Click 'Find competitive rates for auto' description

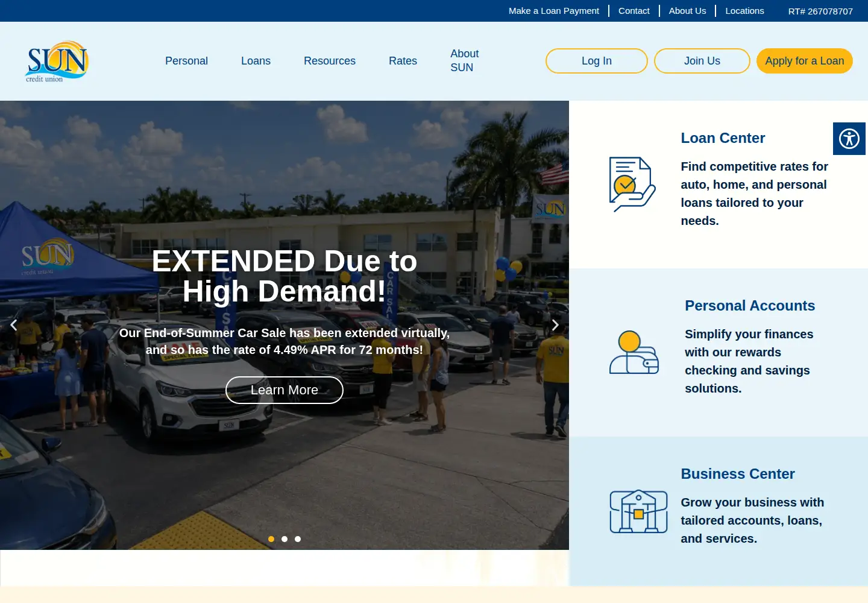[x=755, y=194]
